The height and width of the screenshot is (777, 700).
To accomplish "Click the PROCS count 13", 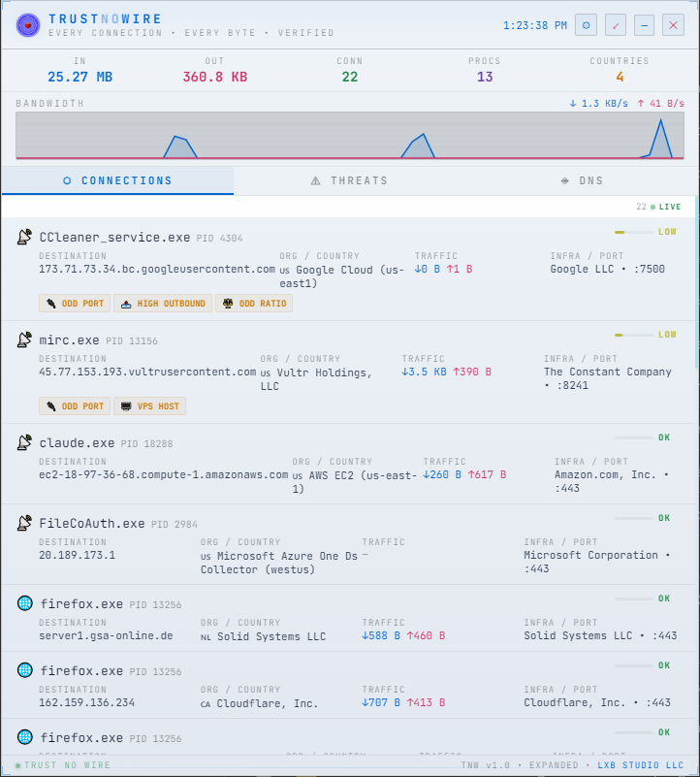I will [x=485, y=77].
